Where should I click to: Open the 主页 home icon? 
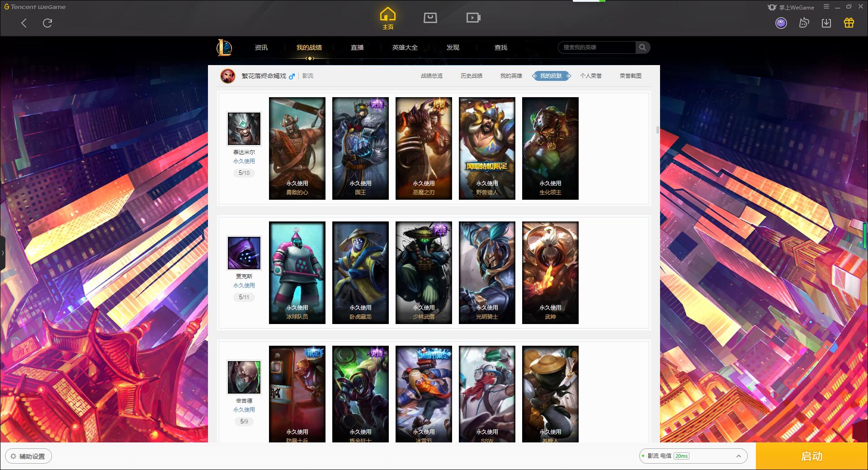tap(388, 19)
